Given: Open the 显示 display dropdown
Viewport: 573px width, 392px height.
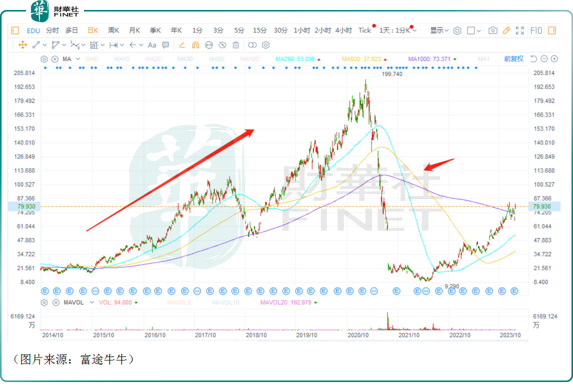Looking at the screenshot, I should (439, 30).
